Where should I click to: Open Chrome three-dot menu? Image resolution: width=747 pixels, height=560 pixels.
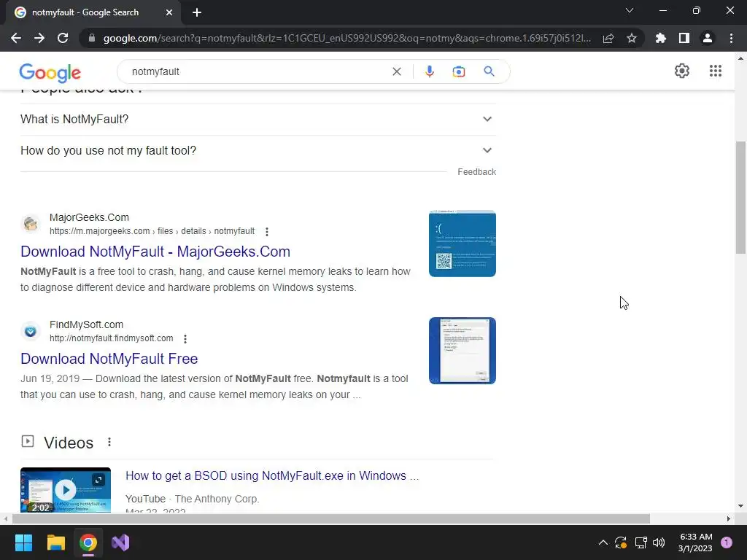click(x=731, y=38)
